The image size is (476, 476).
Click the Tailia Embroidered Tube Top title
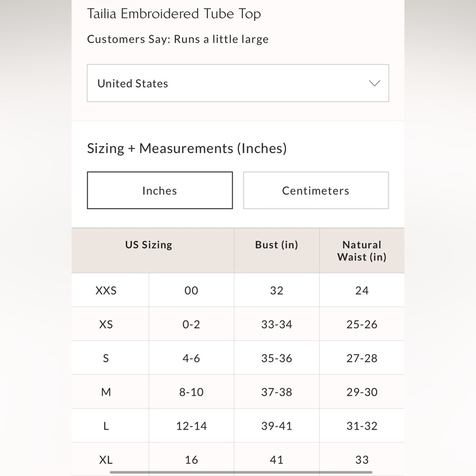tap(174, 14)
